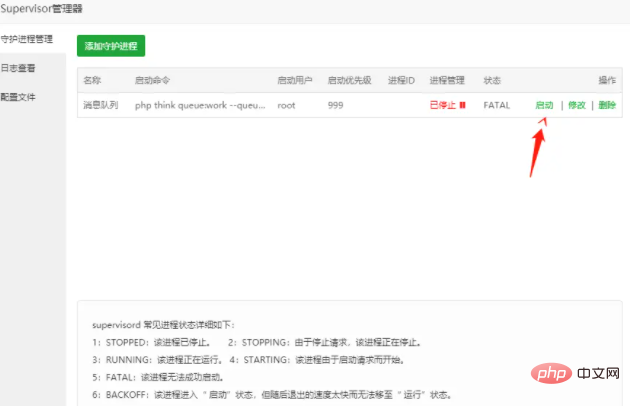Click the 名称 column header
The height and width of the screenshot is (406, 630).
click(92, 80)
